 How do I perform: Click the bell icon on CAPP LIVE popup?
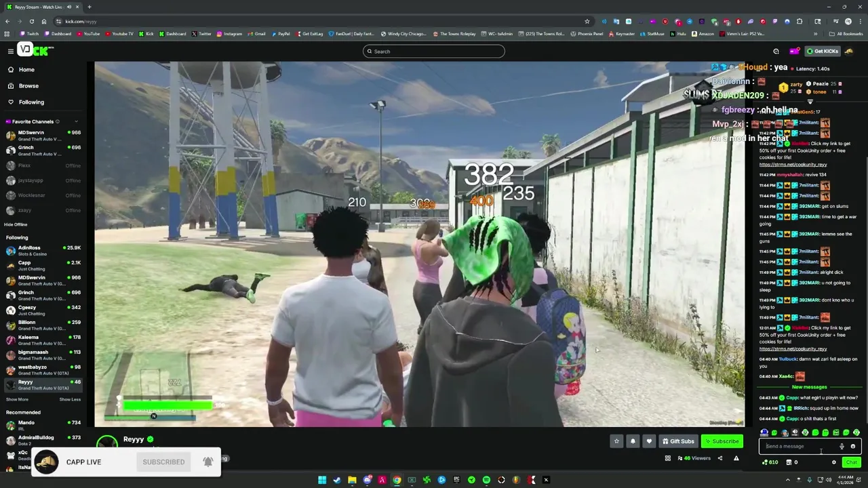208,462
